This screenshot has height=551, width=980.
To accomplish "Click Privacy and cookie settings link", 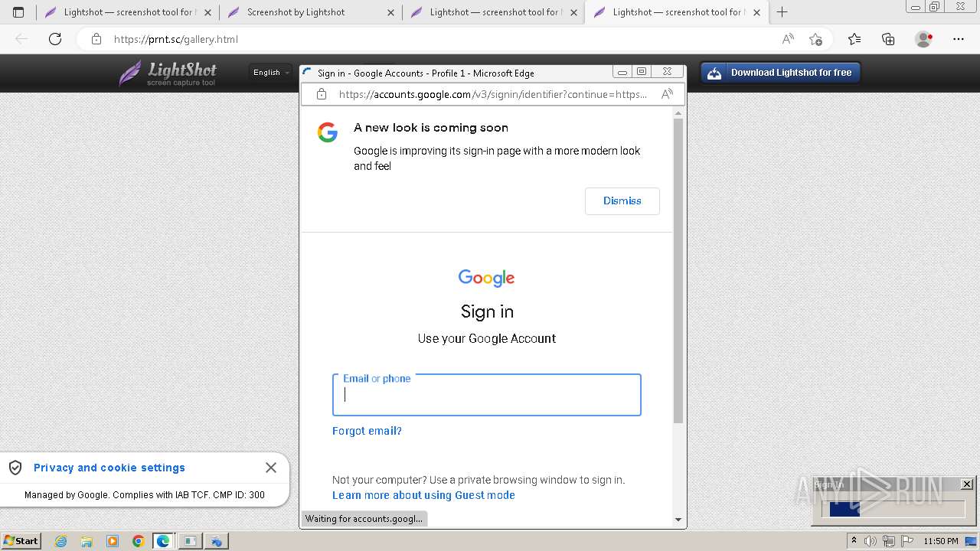I will 109,468.
